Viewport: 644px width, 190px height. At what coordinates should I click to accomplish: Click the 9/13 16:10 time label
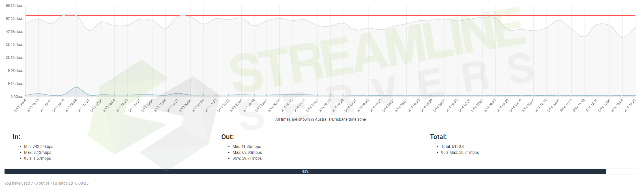(x=58, y=105)
